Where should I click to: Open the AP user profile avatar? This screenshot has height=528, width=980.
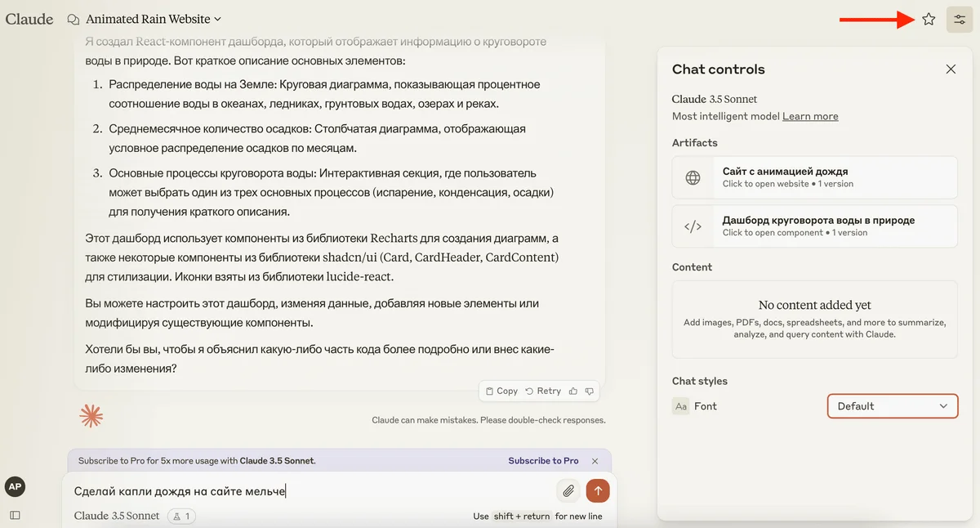[15, 486]
